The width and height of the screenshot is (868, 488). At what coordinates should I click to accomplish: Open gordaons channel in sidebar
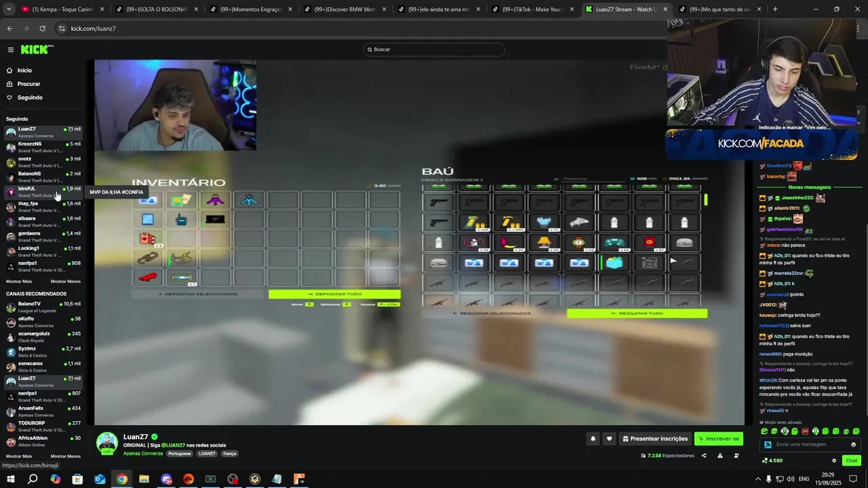click(x=43, y=237)
